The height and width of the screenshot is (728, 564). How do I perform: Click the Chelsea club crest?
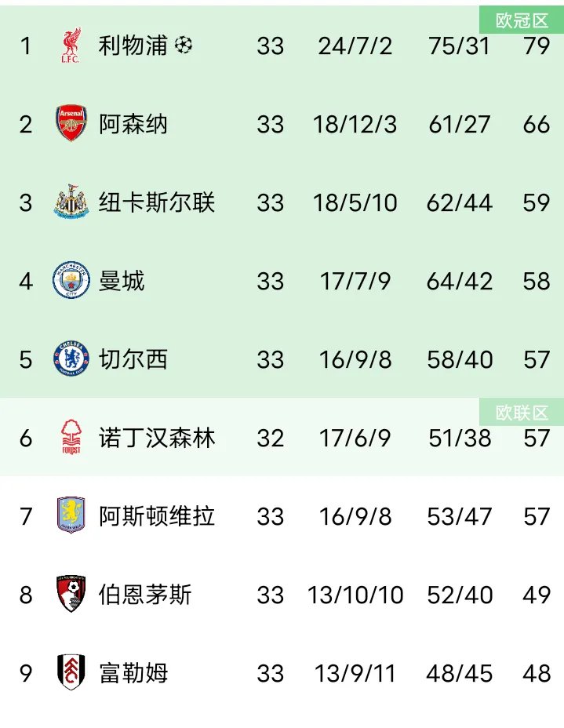point(71,359)
